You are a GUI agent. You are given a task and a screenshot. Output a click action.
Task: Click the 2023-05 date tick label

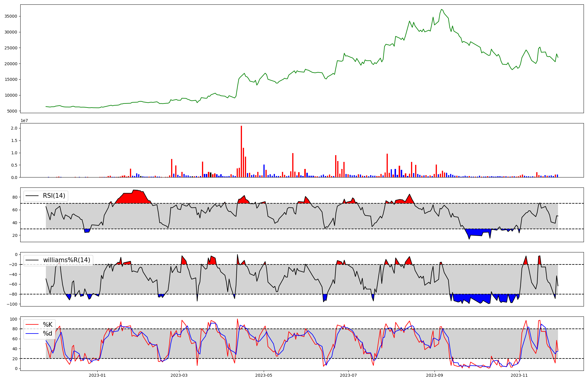(264, 375)
